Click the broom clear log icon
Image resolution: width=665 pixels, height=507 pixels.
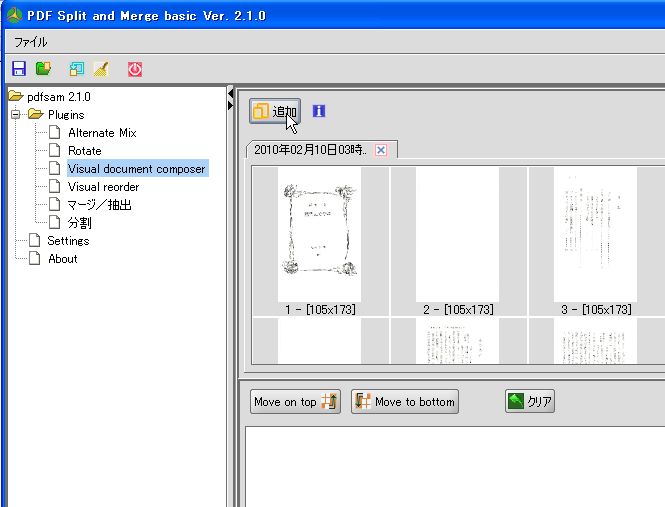[x=101, y=69]
